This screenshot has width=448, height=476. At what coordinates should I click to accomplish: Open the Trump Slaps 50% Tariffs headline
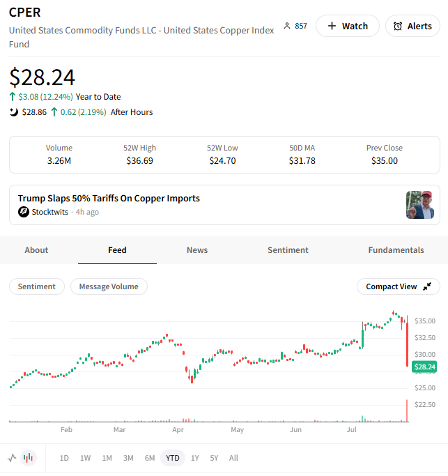click(x=109, y=198)
